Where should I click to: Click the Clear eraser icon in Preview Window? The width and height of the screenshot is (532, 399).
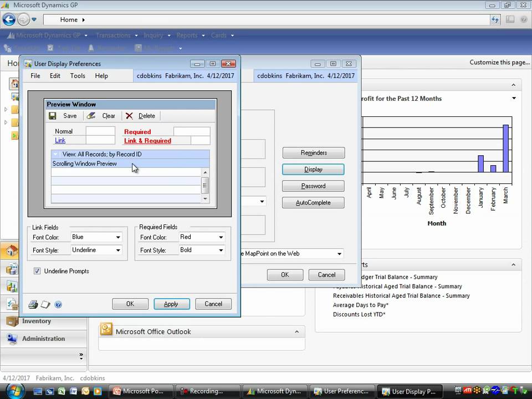(x=91, y=116)
